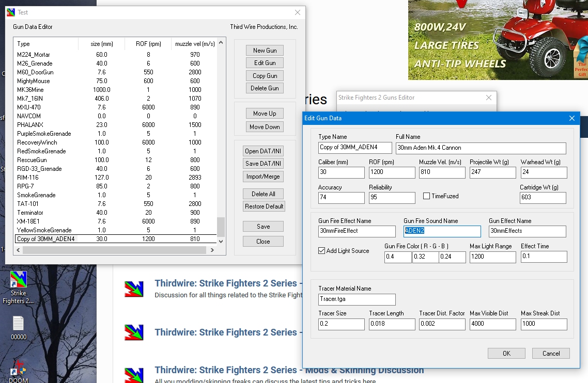Click the Projectile Wt (g) field
The width and height of the screenshot is (588, 383).
pyautogui.click(x=493, y=172)
